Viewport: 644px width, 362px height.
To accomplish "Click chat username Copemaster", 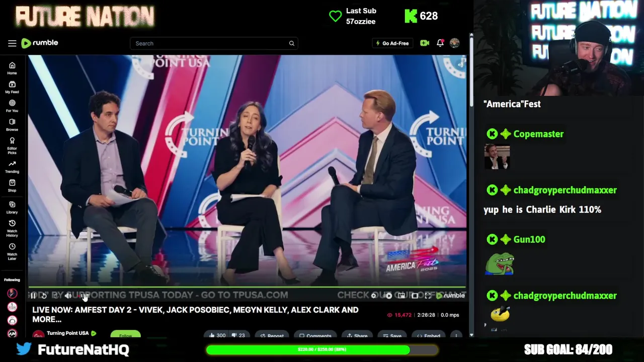I will pyautogui.click(x=538, y=134).
